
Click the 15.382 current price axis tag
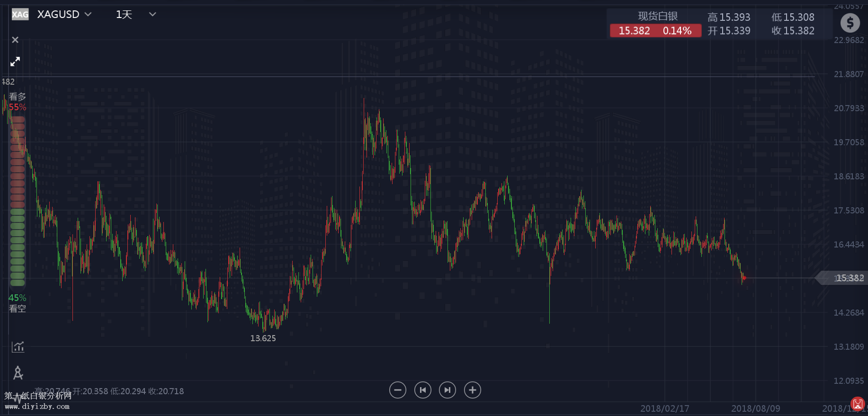[847, 278]
